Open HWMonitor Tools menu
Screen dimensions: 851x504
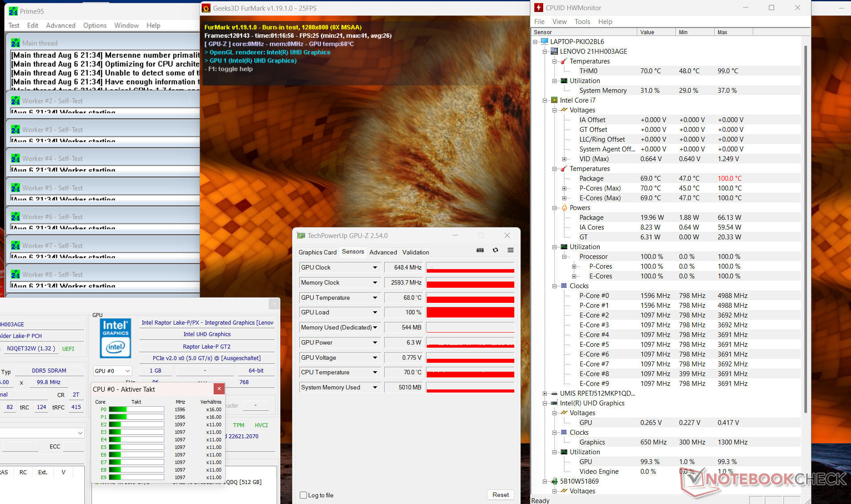[582, 21]
